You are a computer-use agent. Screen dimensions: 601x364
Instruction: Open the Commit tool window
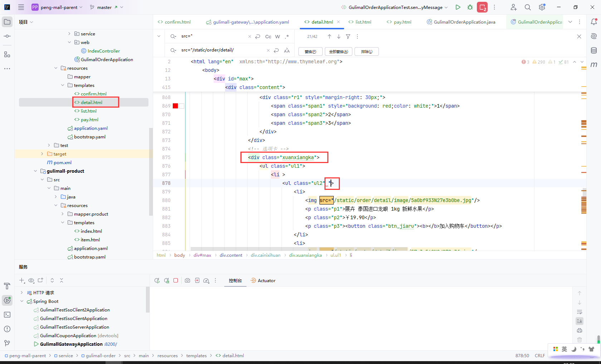7,36
